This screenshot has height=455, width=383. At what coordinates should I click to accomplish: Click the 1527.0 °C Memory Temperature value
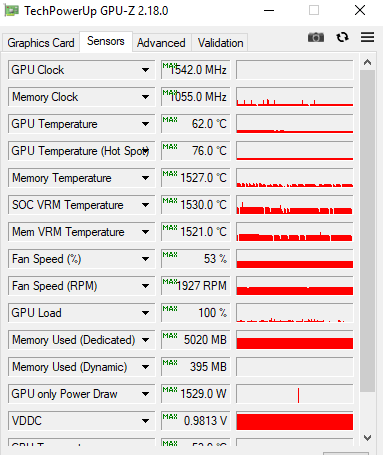tap(196, 178)
